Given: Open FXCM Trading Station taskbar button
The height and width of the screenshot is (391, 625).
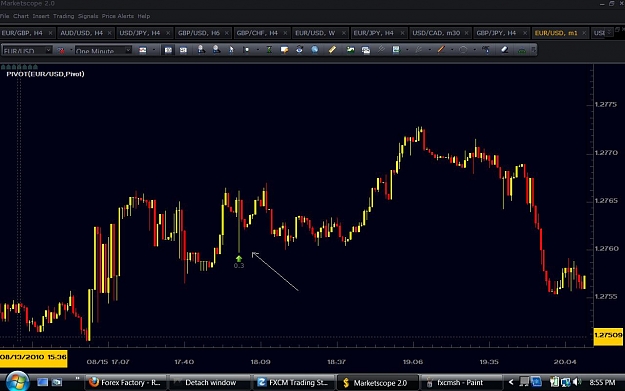Looking at the screenshot, I should tap(294, 383).
